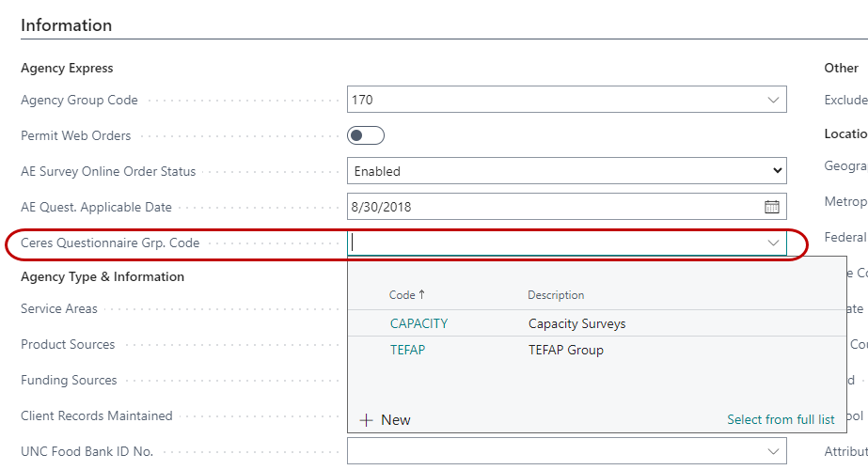This screenshot has height=470, width=868.
Task: Toggle the Permit Web Orders switch
Action: click(366, 135)
